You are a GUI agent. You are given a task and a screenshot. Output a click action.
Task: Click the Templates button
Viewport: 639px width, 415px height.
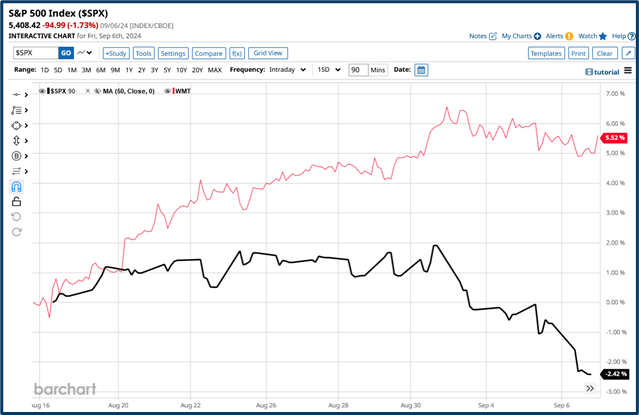546,52
